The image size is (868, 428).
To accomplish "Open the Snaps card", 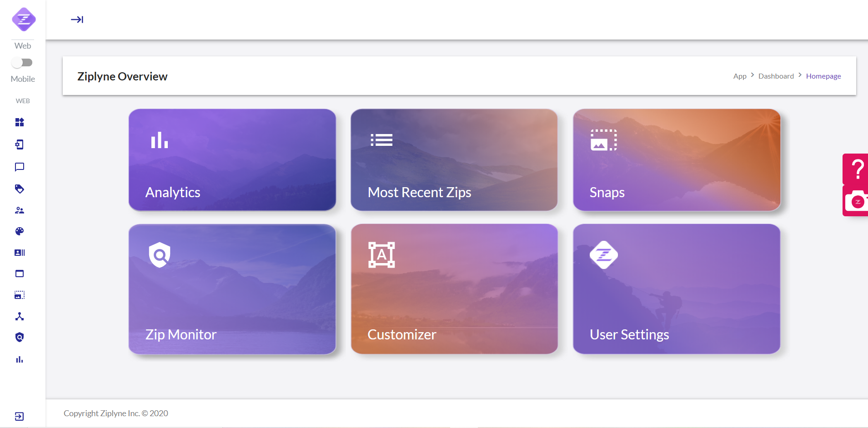I will click(677, 159).
